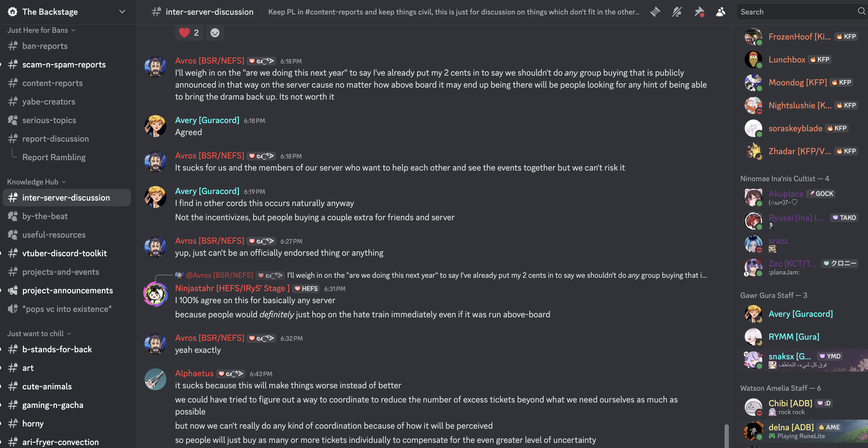The height and width of the screenshot is (448, 868).
Task: Toggle member list visibility icon
Action: pos(720,12)
